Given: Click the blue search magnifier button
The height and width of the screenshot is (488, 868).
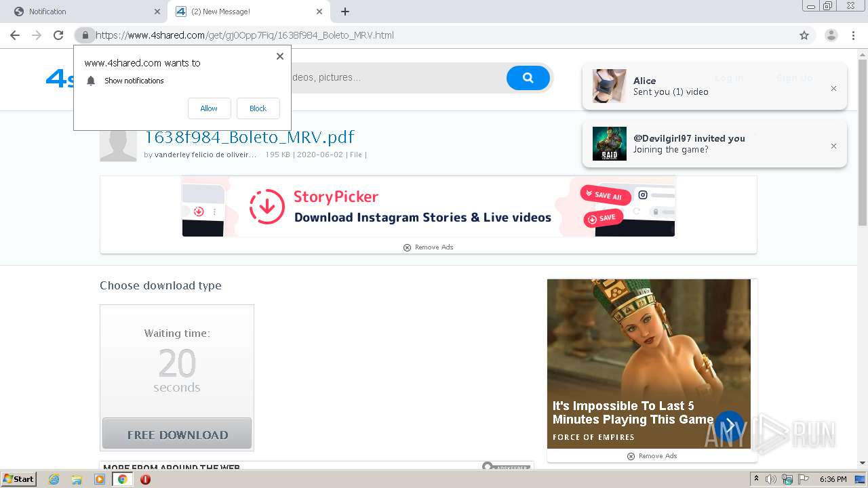Looking at the screenshot, I should click(528, 78).
